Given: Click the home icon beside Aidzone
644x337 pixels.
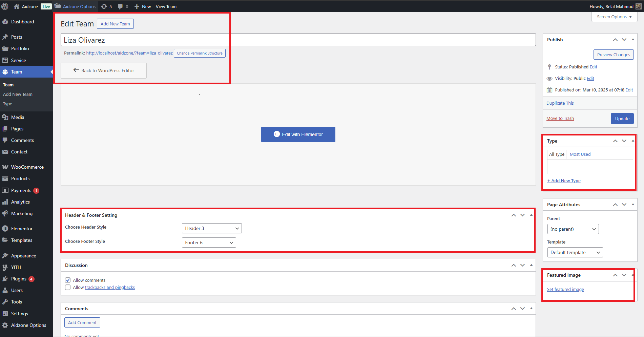Looking at the screenshot, I should pyautogui.click(x=16, y=6).
